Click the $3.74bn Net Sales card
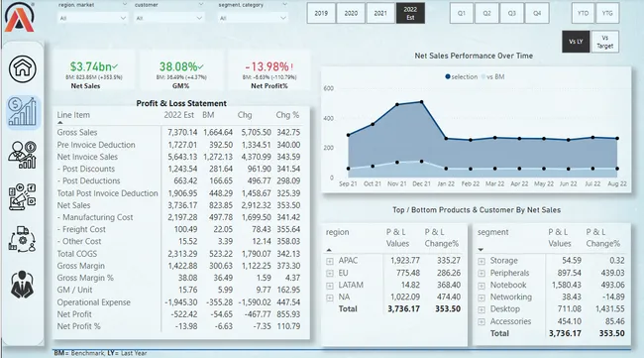644x358 pixels. 94,70
